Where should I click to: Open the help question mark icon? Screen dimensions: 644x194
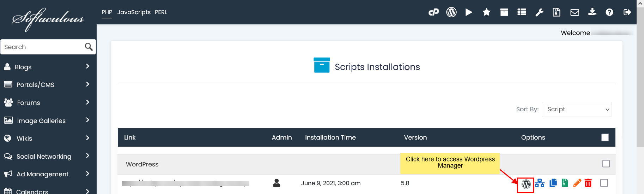[609, 12]
